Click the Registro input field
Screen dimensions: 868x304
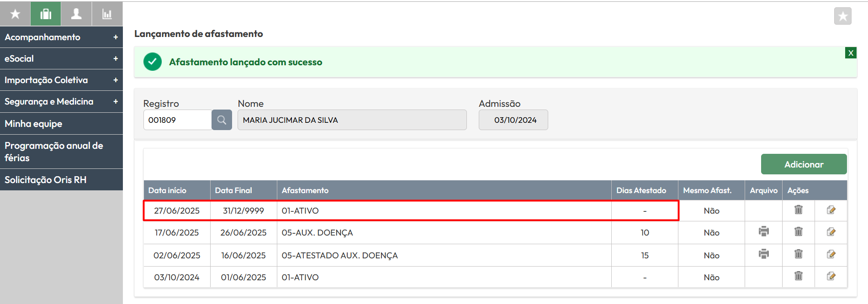coord(177,120)
